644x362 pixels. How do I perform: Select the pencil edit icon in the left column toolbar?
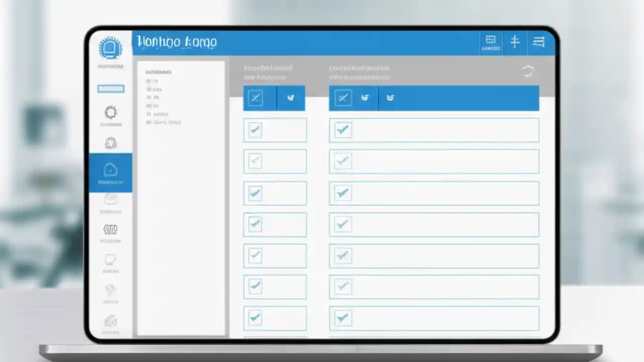point(257,98)
